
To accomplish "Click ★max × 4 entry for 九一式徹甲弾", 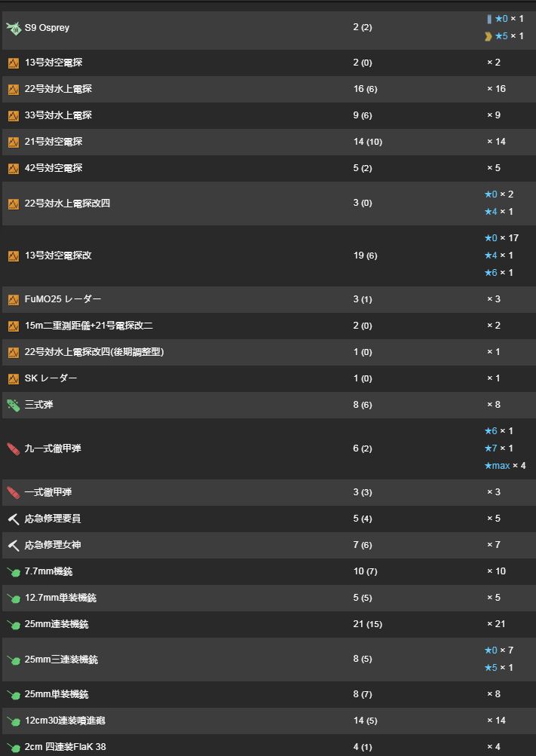I will [504, 466].
